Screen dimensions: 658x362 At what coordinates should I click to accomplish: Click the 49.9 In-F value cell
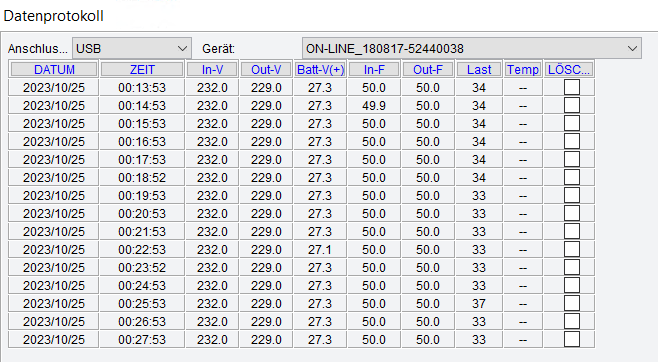click(374, 105)
